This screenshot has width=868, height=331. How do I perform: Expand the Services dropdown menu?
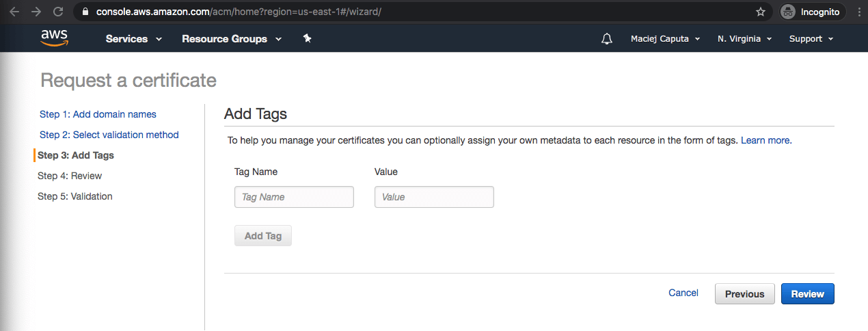[133, 39]
